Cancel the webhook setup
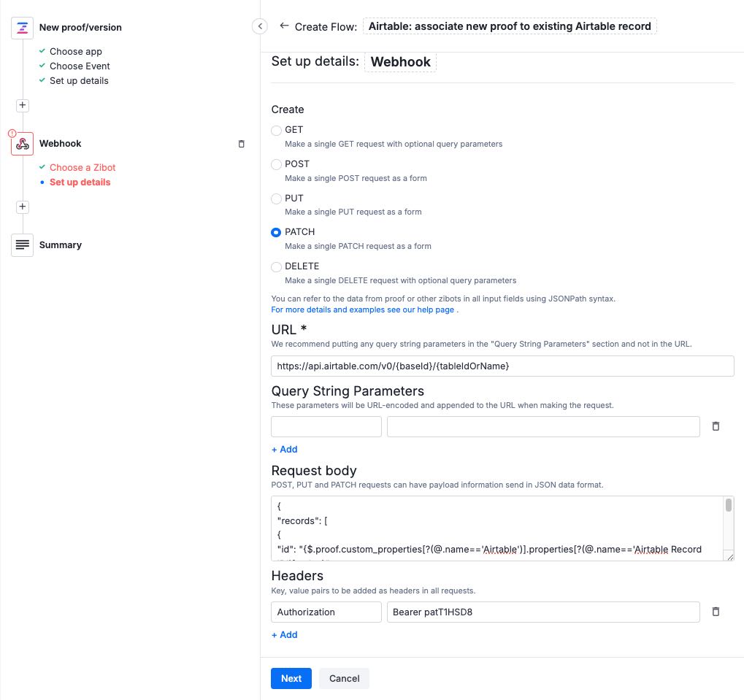This screenshot has width=744, height=700. (344, 678)
